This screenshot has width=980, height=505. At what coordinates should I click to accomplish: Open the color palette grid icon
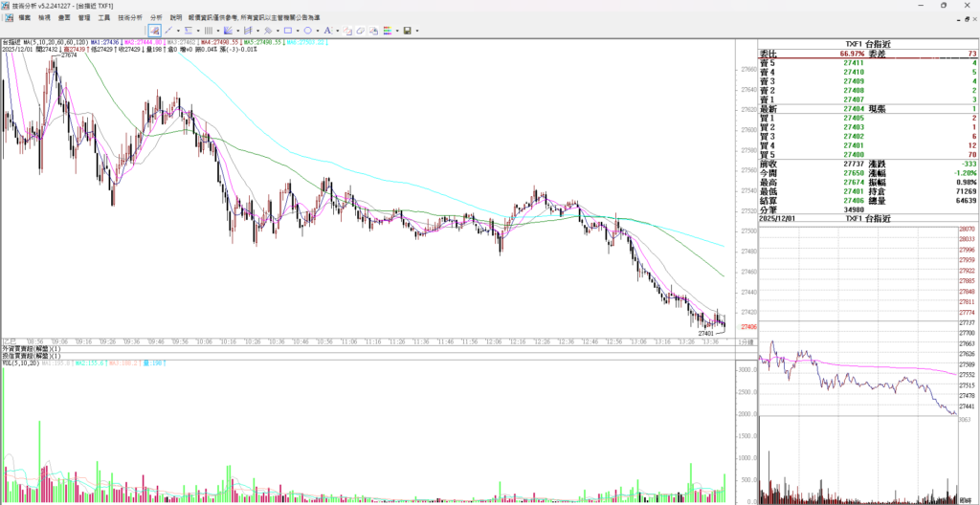coord(387,31)
